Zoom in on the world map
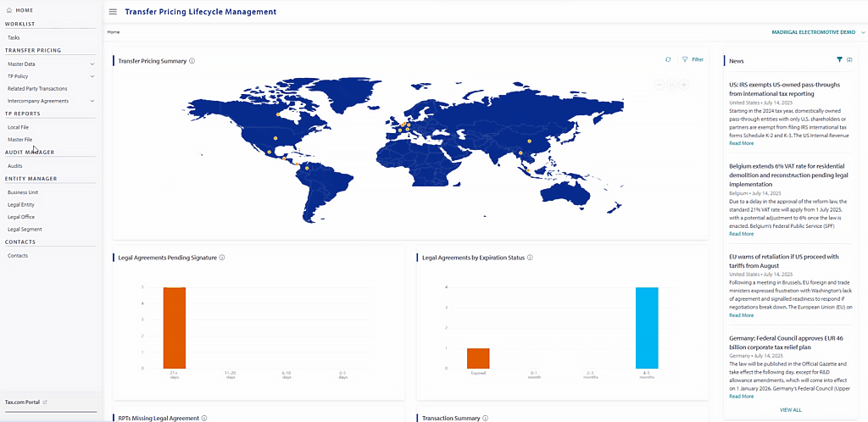The width and height of the screenshot is (868, 422). point(683,84)
